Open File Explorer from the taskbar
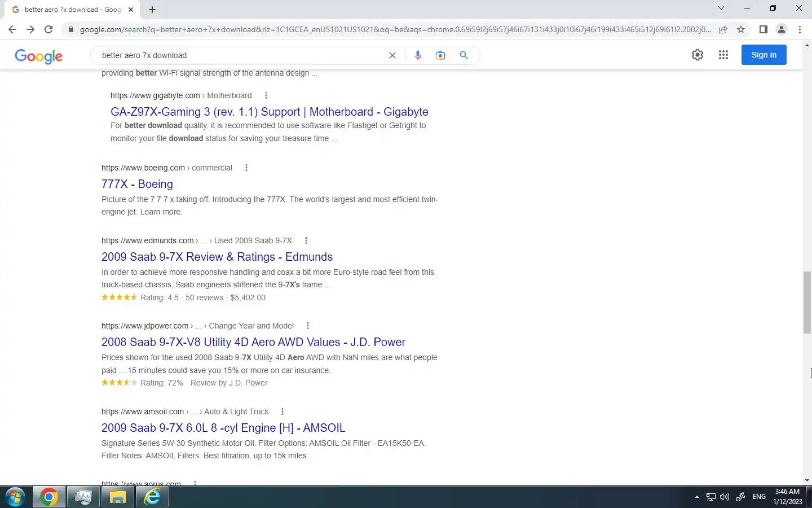 click(x=117, y=497)
